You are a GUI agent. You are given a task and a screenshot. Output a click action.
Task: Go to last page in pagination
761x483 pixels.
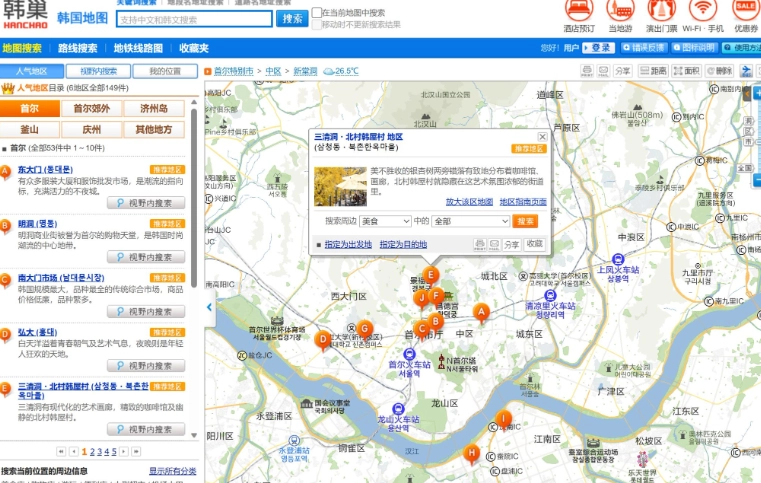136,451
